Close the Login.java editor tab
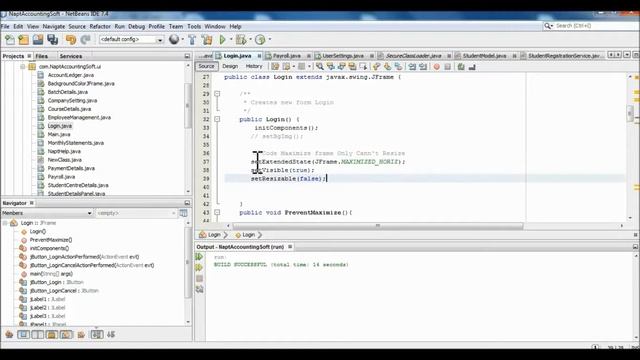Image resolution: width=640 pixels, height=360 pixels. pyautogui.click(x=259, y=56)
